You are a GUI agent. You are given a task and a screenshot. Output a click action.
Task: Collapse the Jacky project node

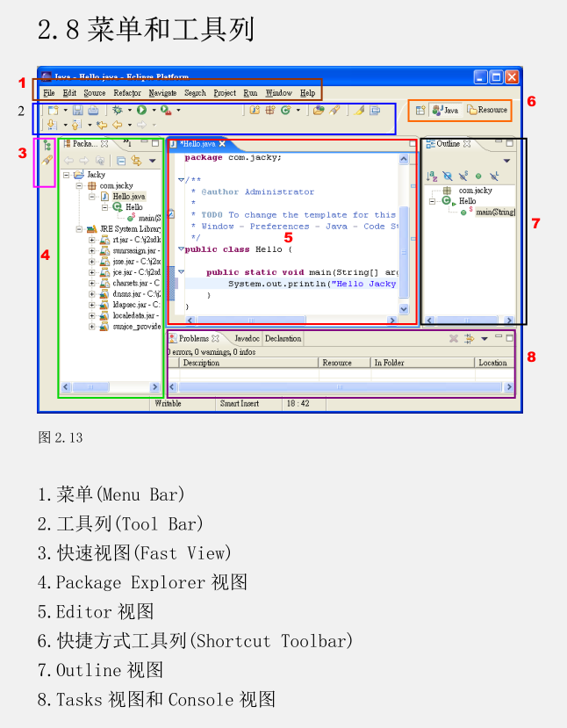click(x=67, y=175)
